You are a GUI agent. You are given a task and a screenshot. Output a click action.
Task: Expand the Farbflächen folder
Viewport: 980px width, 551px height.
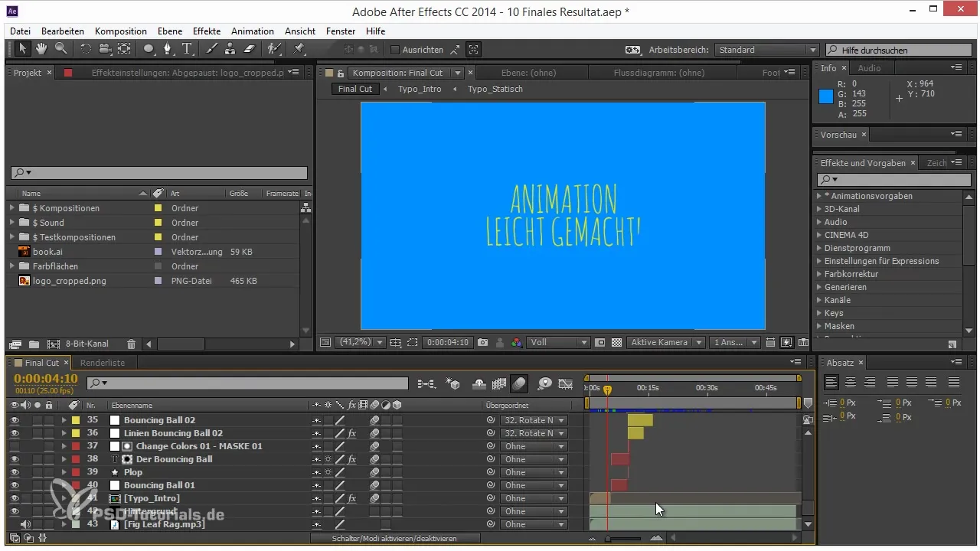(x=11, y=266)
